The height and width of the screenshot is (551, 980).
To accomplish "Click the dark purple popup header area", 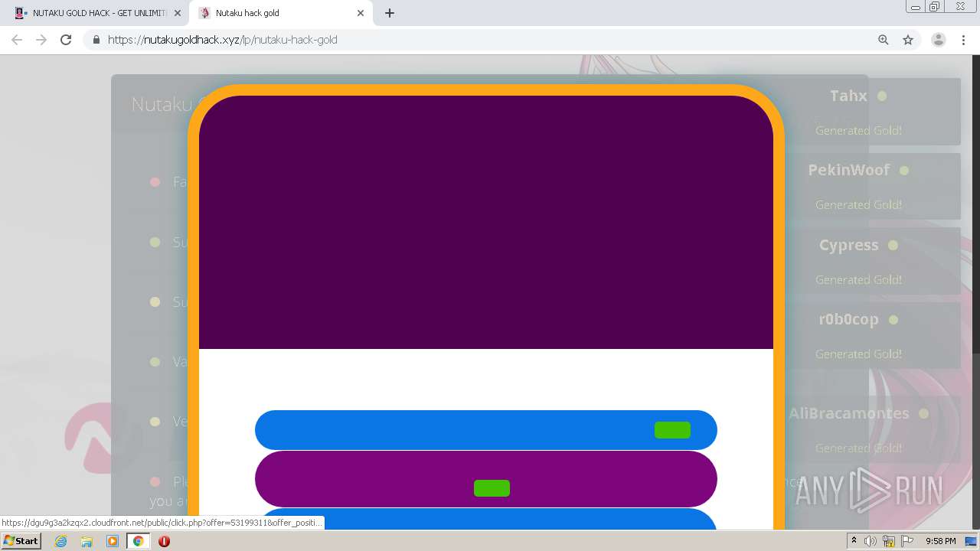I will point(486,222).
